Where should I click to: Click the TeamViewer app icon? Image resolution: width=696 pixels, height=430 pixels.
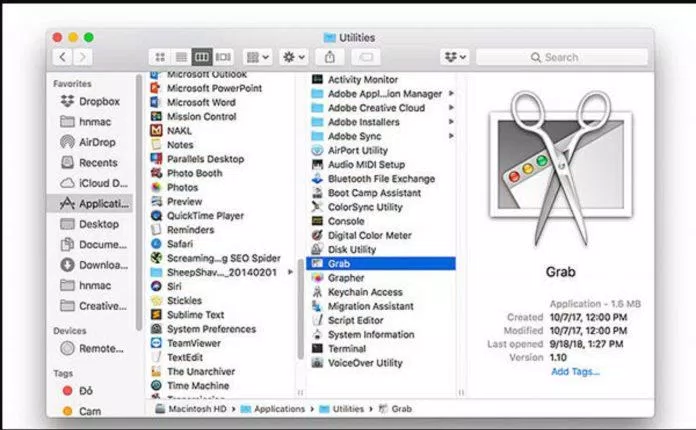tap(157, 342)
